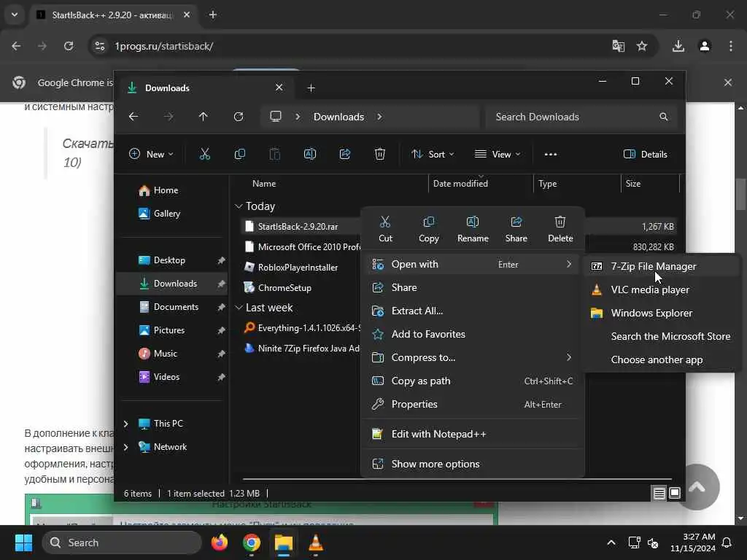Click Copy icon in context menu
This screenshot has height=560, width=747.
tap(429, 229)
